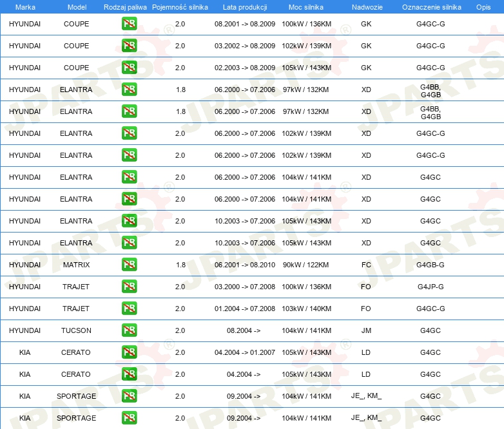
Task: Click '100kW / 136KM' in the TRAJET row
Action: point(306,287)
